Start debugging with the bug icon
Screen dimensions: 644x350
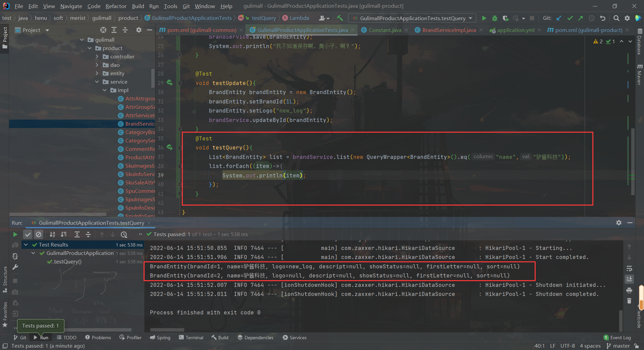tap(494, 18)
